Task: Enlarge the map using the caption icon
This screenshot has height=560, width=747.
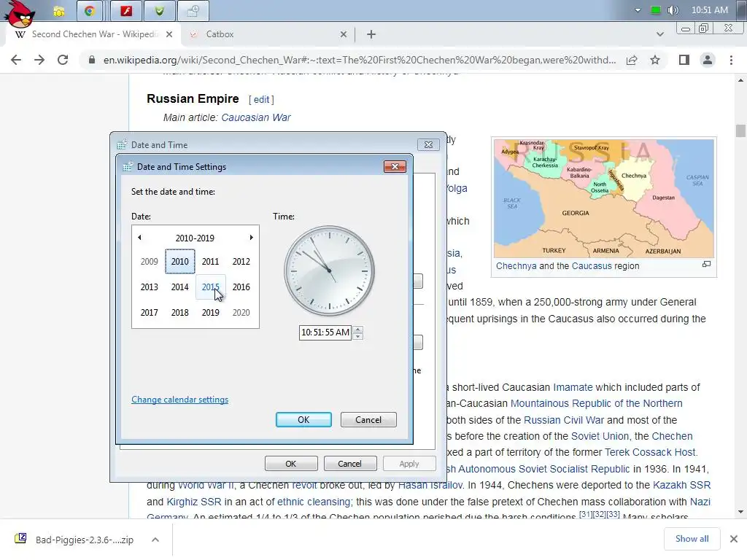Action: pos(706,264)
